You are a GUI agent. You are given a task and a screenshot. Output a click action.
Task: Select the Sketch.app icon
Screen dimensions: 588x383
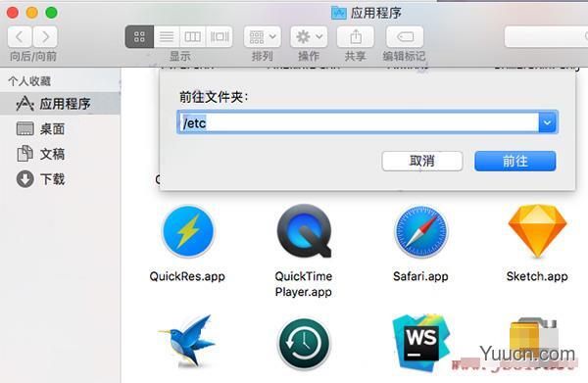(537, 231)
